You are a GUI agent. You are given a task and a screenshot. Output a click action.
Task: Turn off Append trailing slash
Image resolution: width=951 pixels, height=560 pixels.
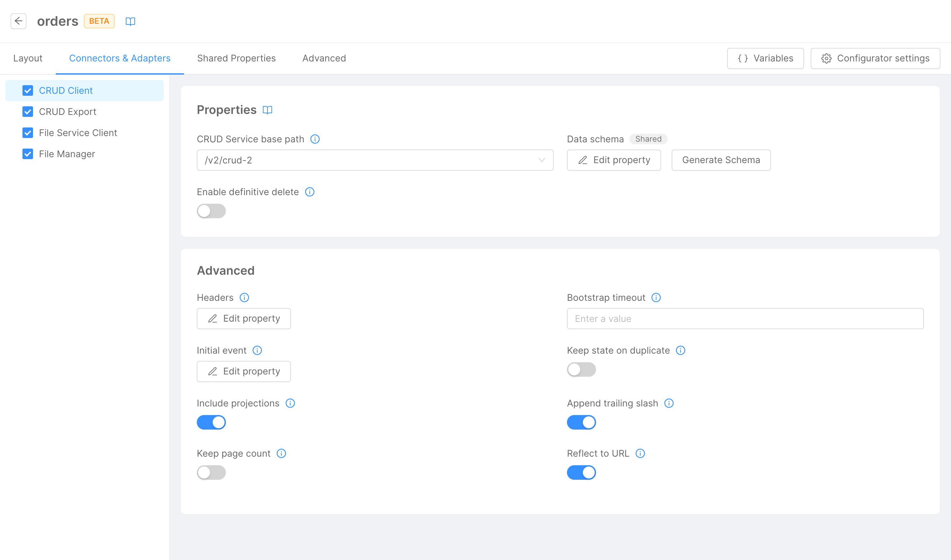tap(581, 422)
